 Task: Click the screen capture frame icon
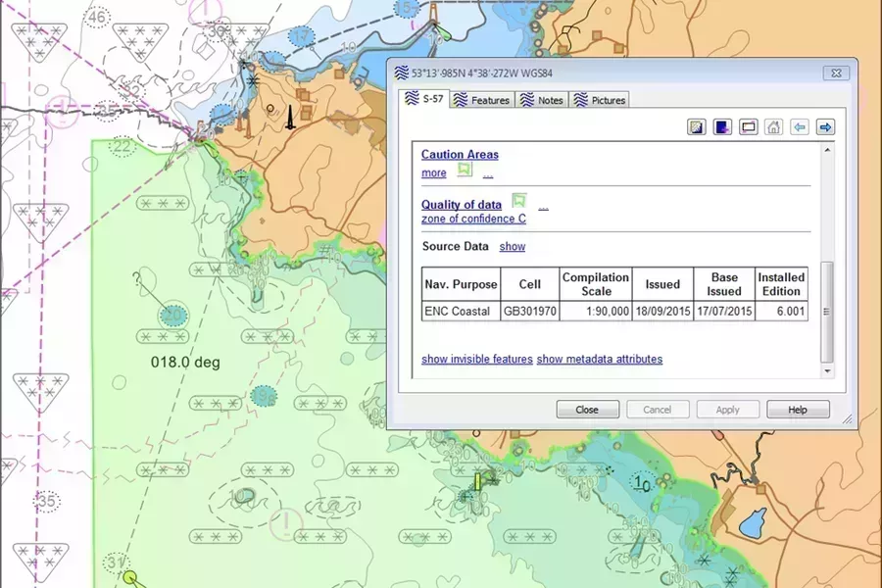tap(748, 126)
